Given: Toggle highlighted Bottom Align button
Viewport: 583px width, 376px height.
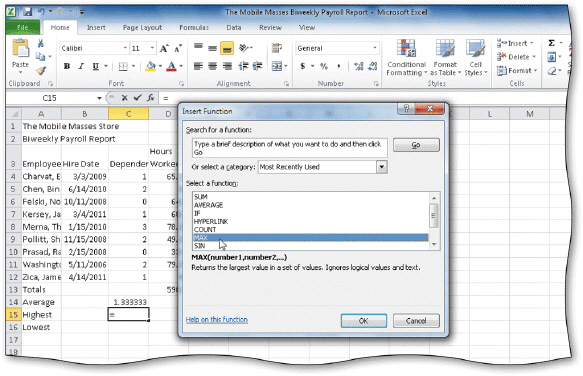Looking at the screenshot, I should click(227, 48).
